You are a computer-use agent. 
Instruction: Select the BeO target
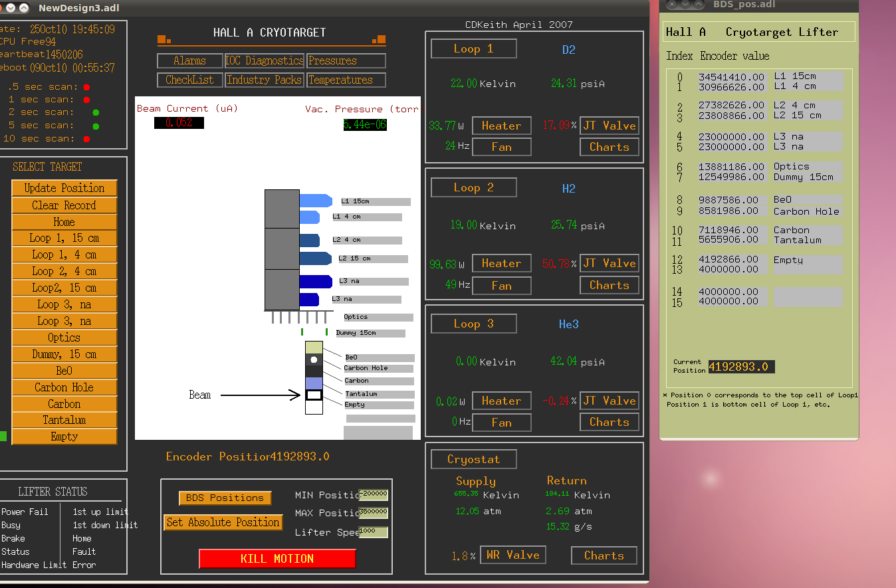click(64, 371)
